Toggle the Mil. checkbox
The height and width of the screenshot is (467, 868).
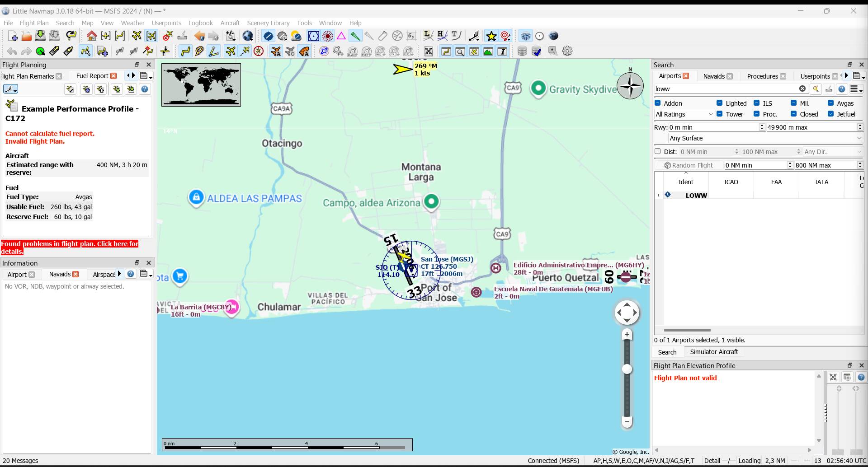coord(793,103)
